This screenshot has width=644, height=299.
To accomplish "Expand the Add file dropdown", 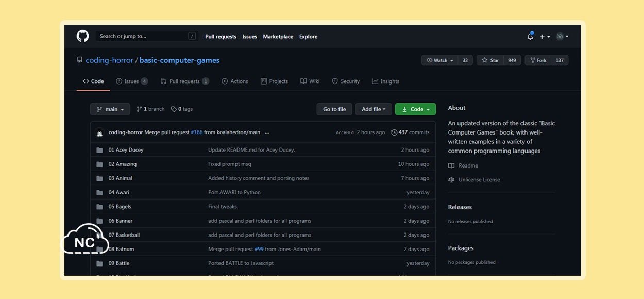I will click(x=374, y=109).
